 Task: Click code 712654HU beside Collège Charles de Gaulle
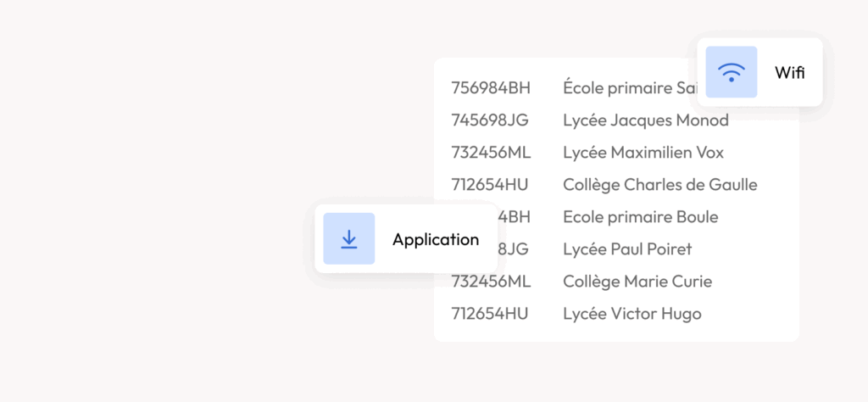(x=489, y=185)
